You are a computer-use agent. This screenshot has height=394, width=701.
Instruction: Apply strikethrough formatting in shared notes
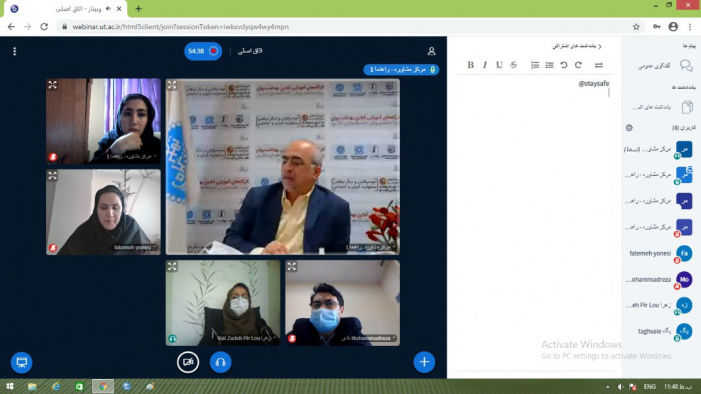[x=514, y=65]
